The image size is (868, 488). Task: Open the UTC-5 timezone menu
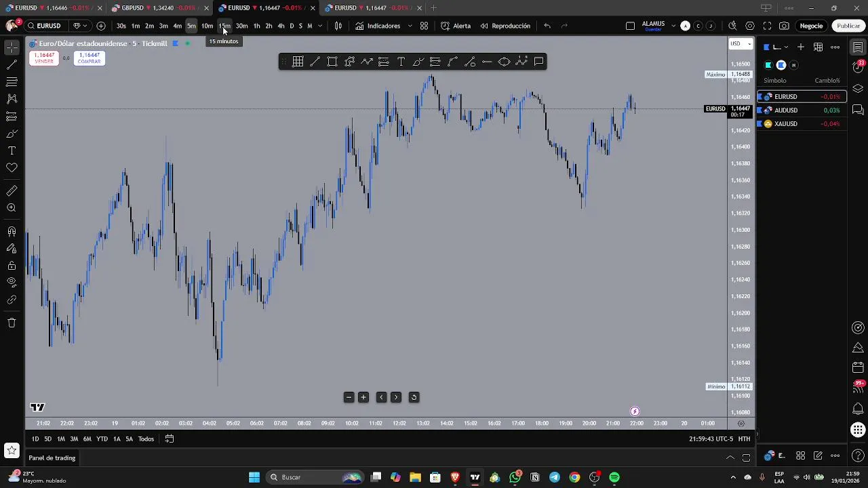[711, 439]
